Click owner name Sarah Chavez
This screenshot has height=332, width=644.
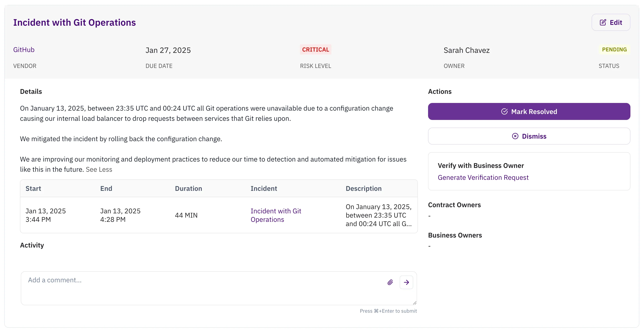pyautogui.click(x=466, y=50)
